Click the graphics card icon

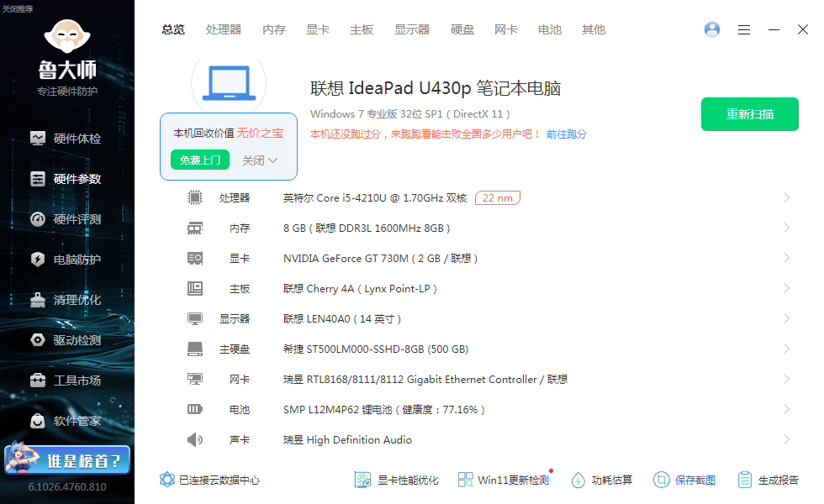[x=195, y=259]
